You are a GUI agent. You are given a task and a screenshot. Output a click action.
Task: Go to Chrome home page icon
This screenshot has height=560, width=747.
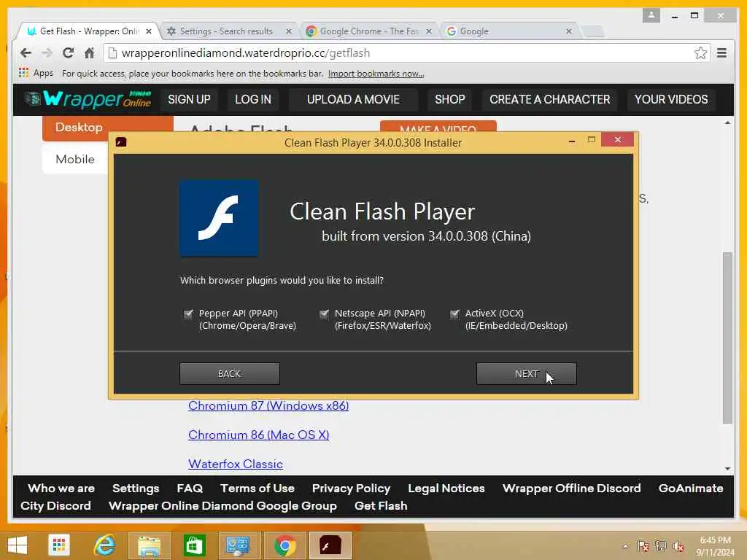(89, 52)
